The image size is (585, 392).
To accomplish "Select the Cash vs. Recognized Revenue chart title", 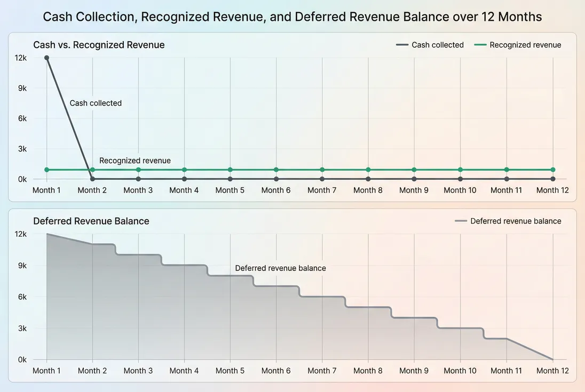I will tap(99, 45).
